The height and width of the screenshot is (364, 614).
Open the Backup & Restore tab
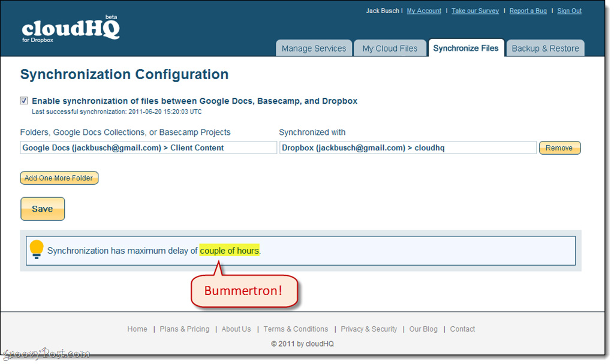pos(545,49)
